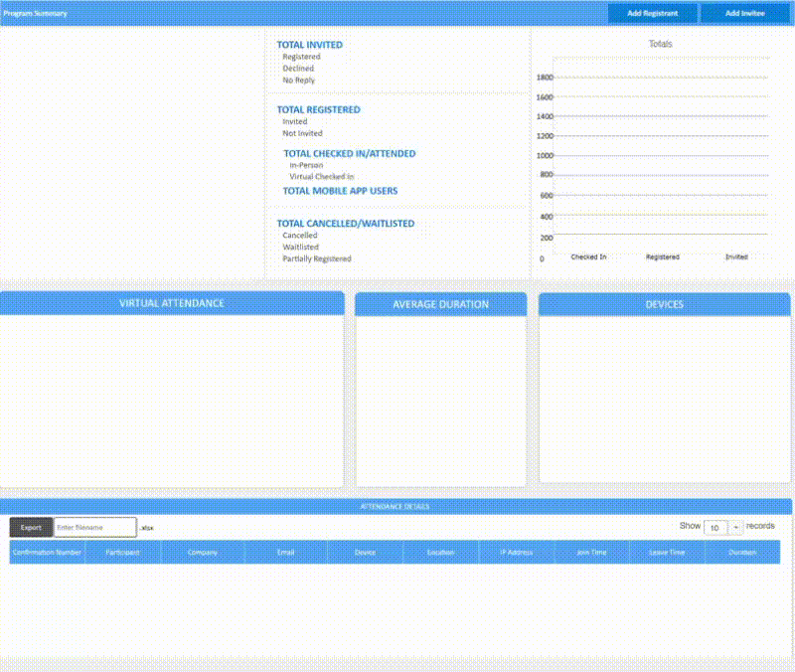Open Total Mobile App Users summary
Viewport: 795px width, 672px height.
[340, 190]
